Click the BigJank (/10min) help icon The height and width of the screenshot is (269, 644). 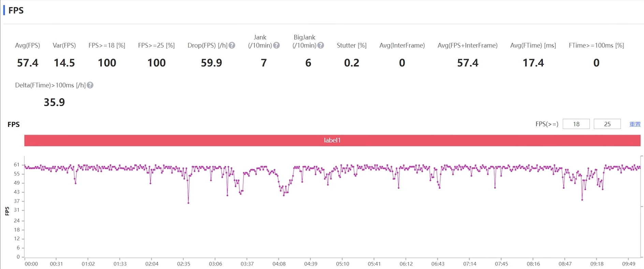(x=321, y=45)
